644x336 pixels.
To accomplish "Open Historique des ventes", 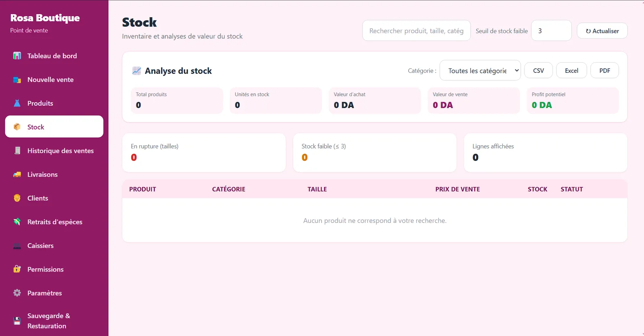I will pyautogui.click(x=60, y=151).
